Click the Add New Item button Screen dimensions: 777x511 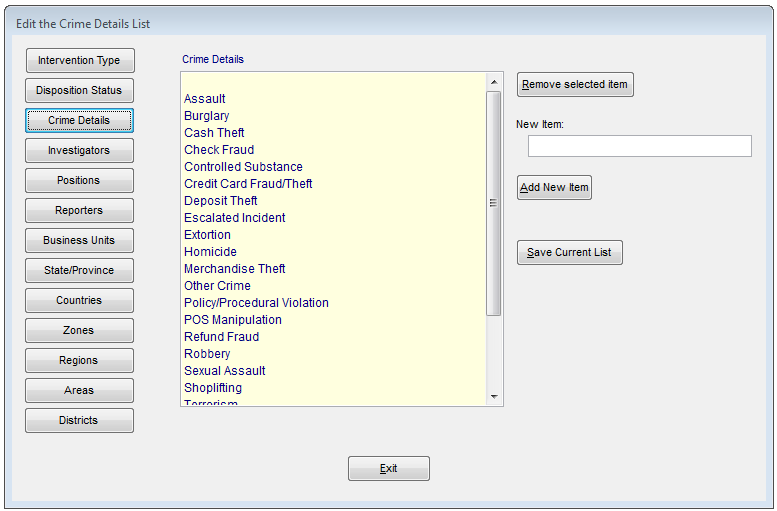click(554, 187)
